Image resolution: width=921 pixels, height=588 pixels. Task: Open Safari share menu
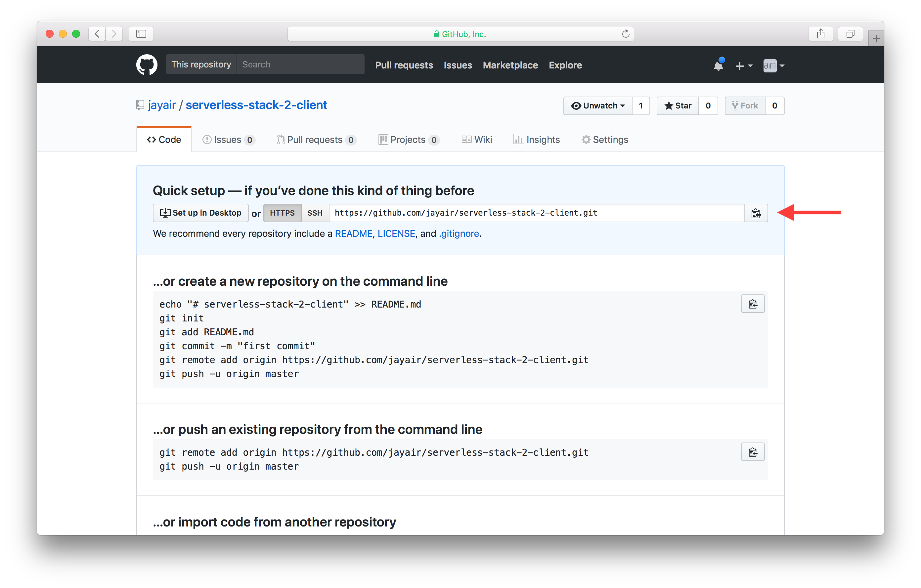[x=820, y=34]
